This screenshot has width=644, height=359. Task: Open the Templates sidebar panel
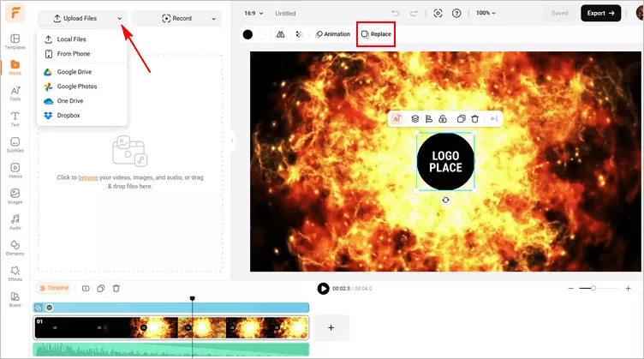(15, 42)
